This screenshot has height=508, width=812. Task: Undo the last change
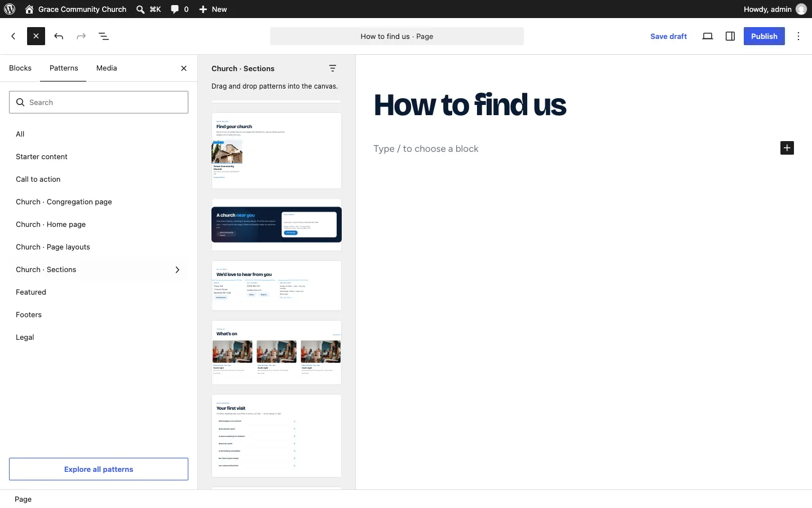pos(59,36)
